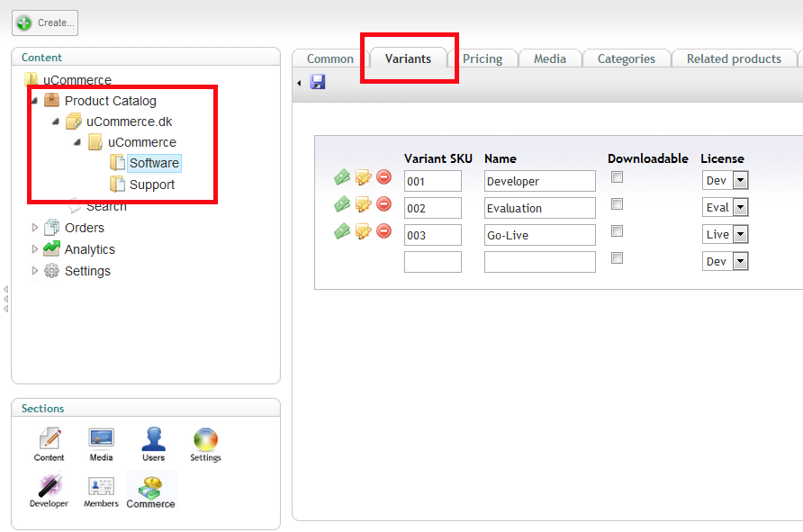Click the empty Name field
Image resolution: width=803 pixels, height=532 pixels.
540,262
